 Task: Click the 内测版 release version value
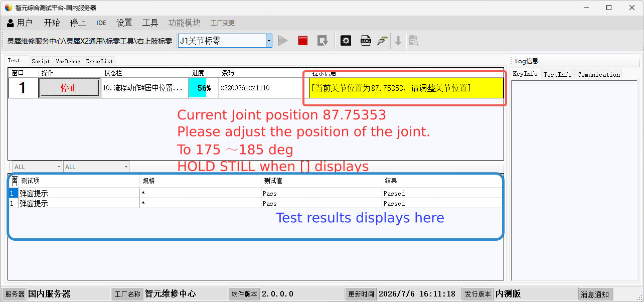tap(508, 294)
